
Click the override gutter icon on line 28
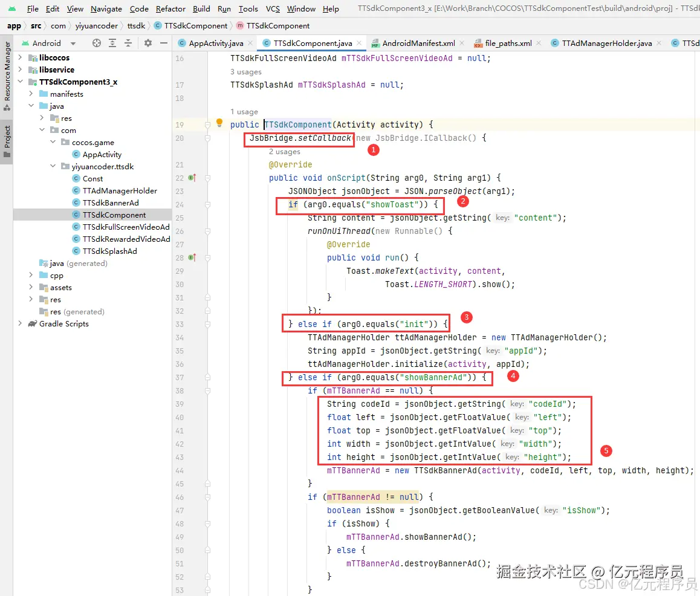point(192,258)
